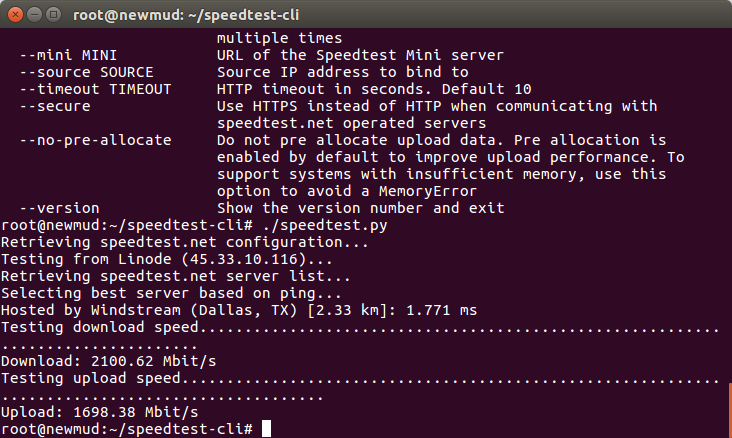732x438 pixels.
Task: Click the ./speedtest.py command text
Action: pos(324,225)
